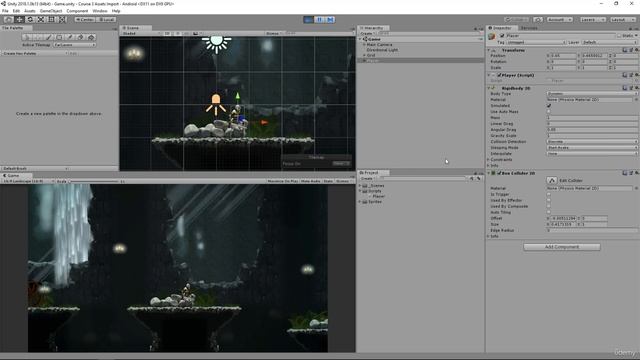The height and width of the screenshot is (360, 640).
Task: Toggle Box Collider 2D enabled checkbox
Action: 499,173
